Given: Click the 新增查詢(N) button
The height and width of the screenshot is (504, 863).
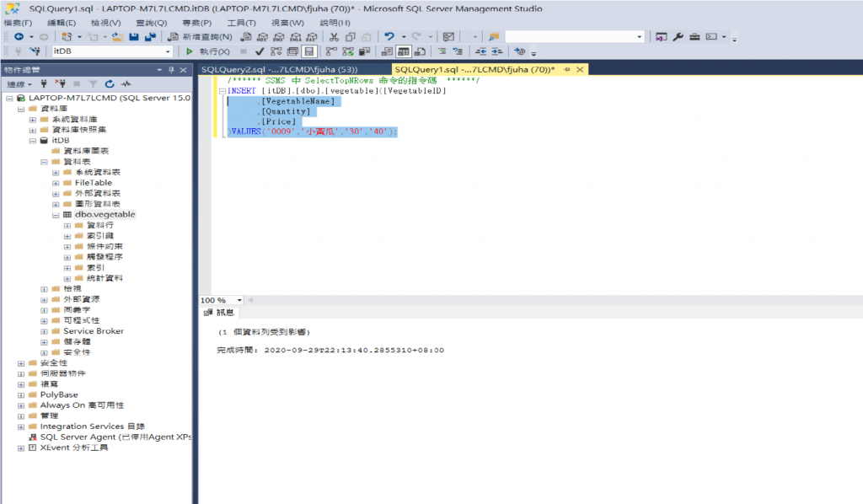Looking at the screenshot, I should click(x=201, y=37).
